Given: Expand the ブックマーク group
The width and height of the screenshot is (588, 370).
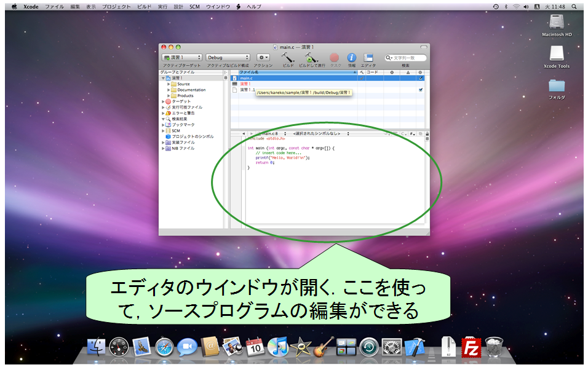Looking at the screenshot, I should (x=164, y=125).
